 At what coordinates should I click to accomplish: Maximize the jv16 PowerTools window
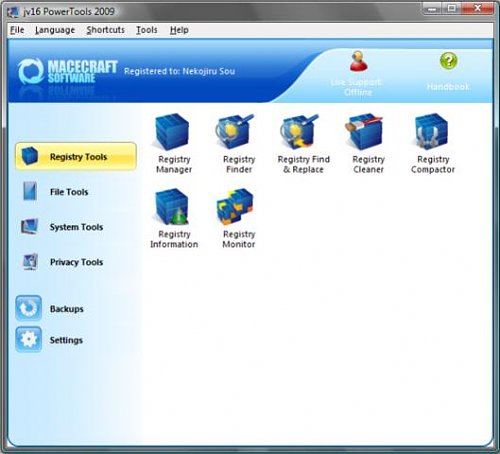click(x=452, y=9)
